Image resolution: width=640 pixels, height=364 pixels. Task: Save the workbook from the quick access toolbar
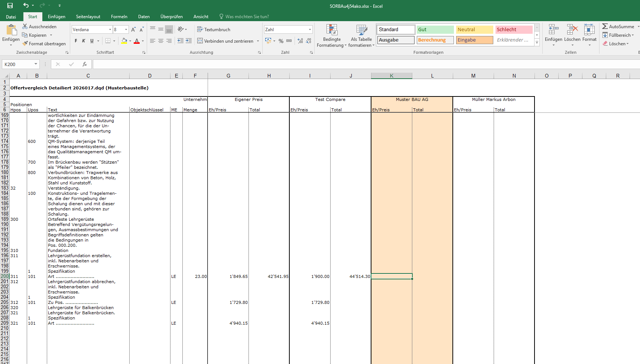coord(10,6)
